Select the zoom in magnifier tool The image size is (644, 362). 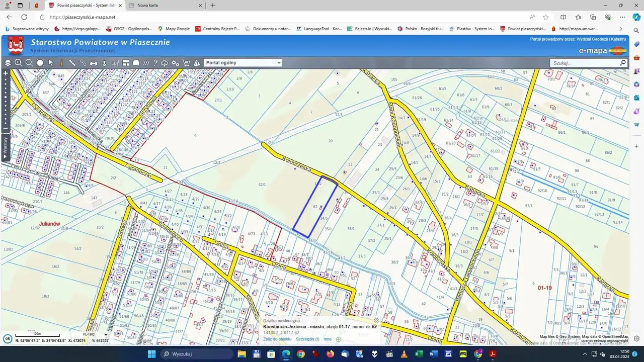pos(19,63)
